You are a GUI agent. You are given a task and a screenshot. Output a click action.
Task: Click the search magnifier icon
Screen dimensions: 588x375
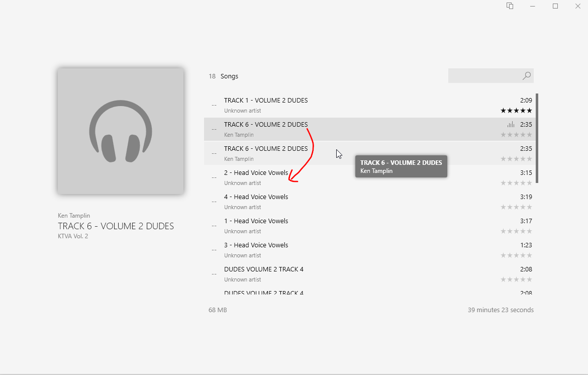pyautogui.click(x=526, y=75)
